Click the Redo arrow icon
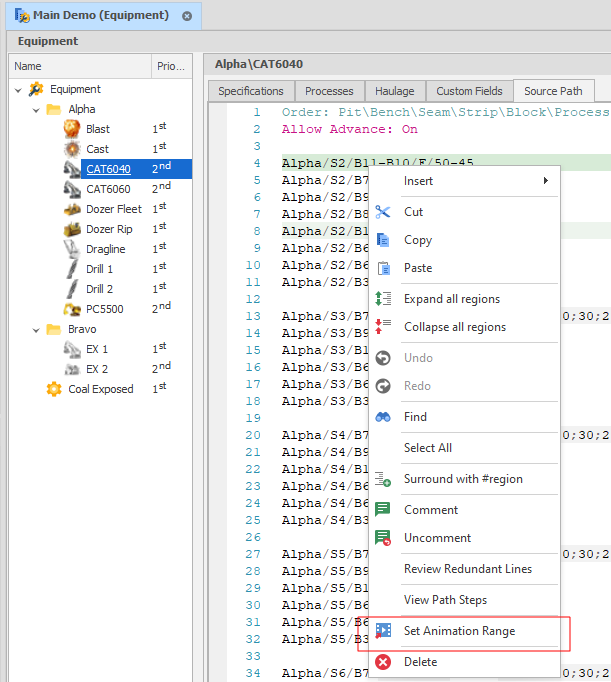 pos(383,386)
